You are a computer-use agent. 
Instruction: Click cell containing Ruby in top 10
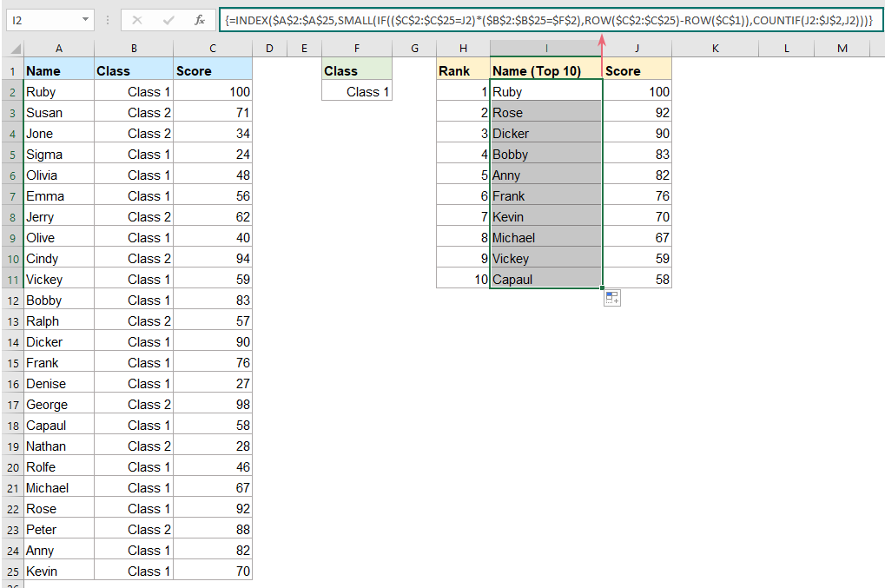point(545,91)
